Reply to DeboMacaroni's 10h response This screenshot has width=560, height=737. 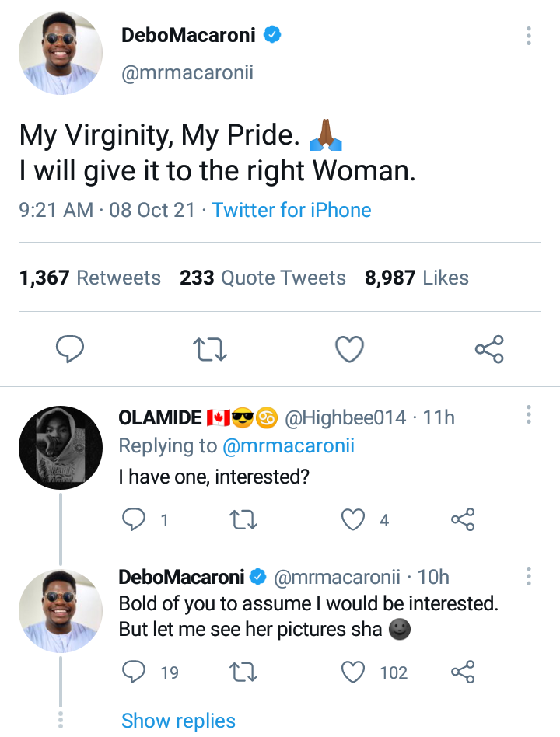coord(135,672)
